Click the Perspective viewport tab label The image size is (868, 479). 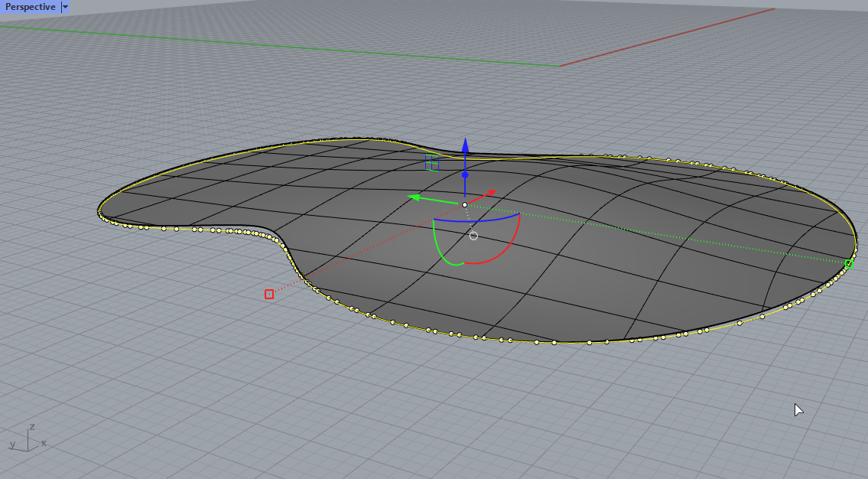31,7
